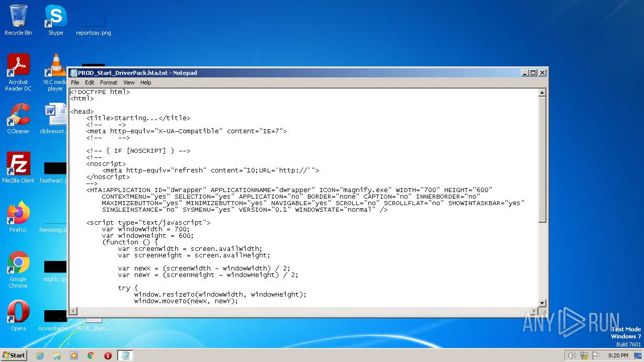Image resolution: width=644 pixels, height=362 pixels.
Task: Select the Acrobat Reader DC shortcut
Action: (x=18, y=72)
